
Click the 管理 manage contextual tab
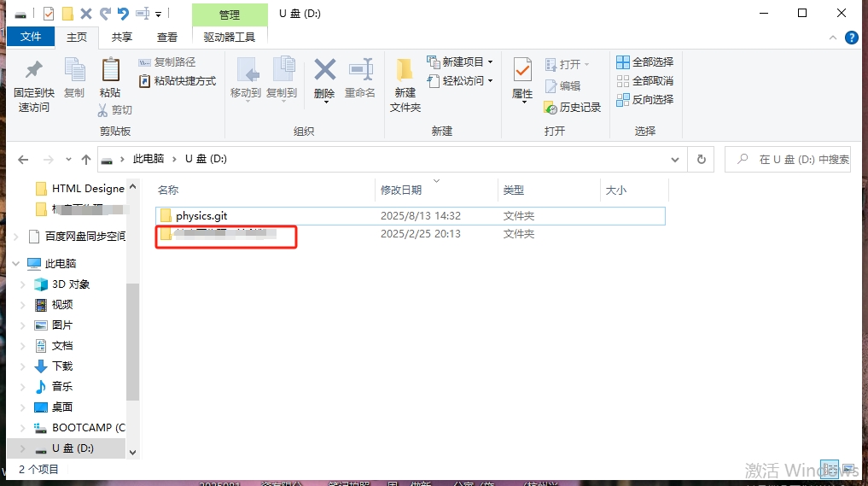230,15
